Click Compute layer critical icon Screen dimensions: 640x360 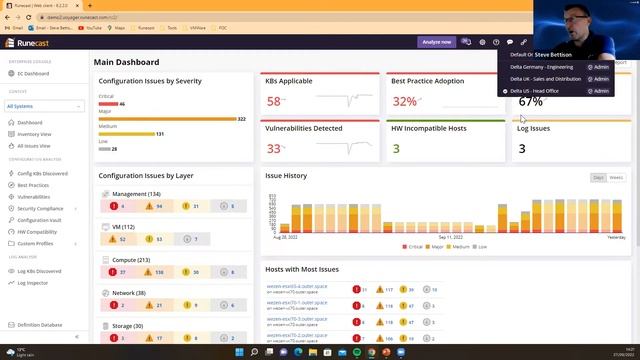(113, 272)
